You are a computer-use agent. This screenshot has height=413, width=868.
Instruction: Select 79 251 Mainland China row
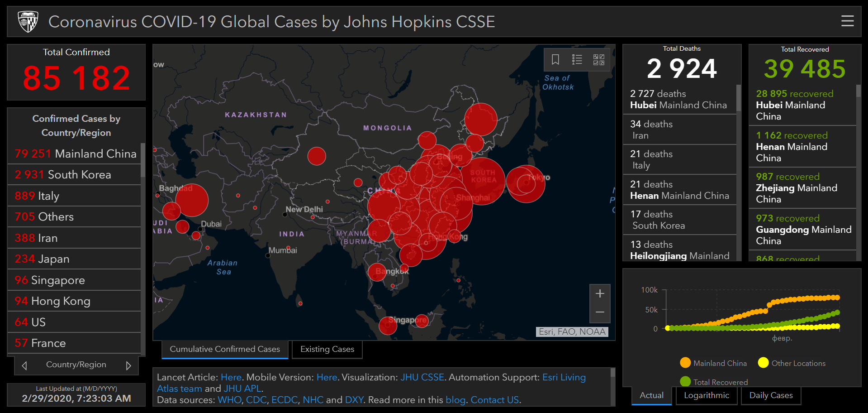coord(74,154)
